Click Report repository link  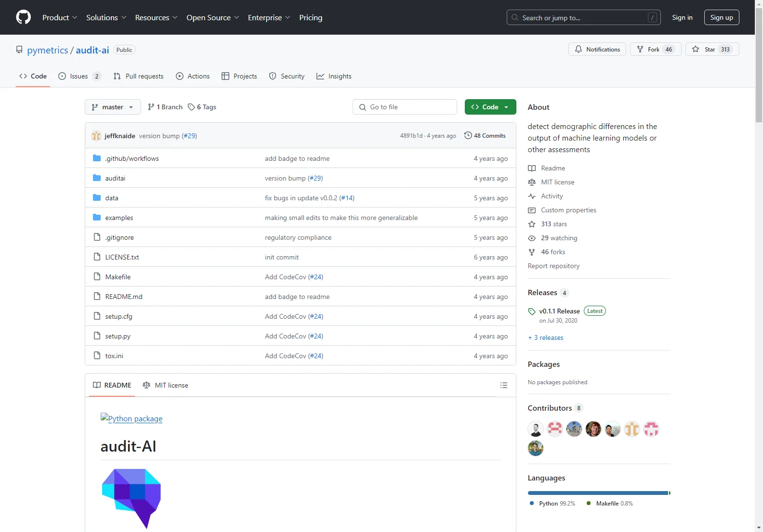click(x=553, y=266)
